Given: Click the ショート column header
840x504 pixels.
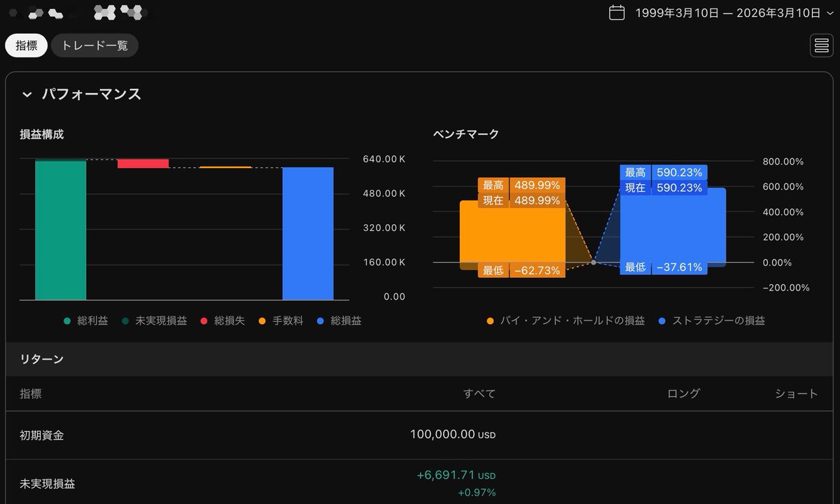Looking at the screenshot, I should click(797, 394).
